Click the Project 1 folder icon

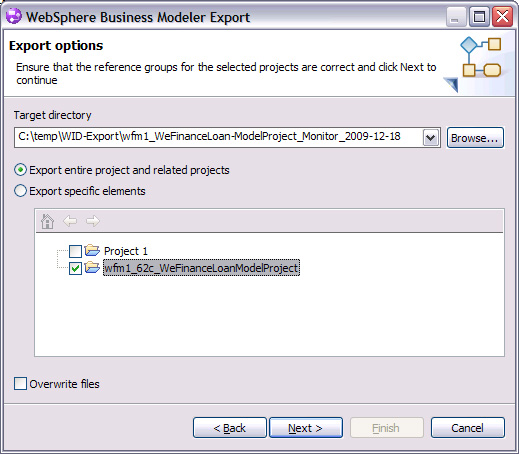(x=92, y=250)
